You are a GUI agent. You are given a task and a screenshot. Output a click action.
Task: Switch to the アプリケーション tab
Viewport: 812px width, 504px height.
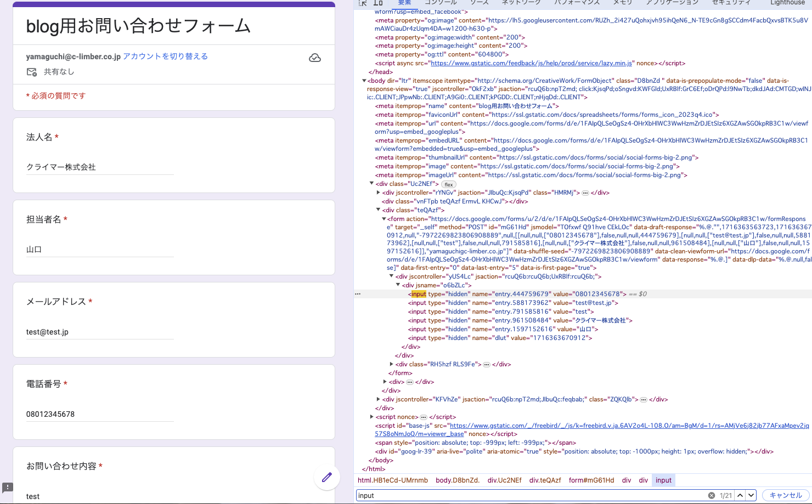pos(672,3)
